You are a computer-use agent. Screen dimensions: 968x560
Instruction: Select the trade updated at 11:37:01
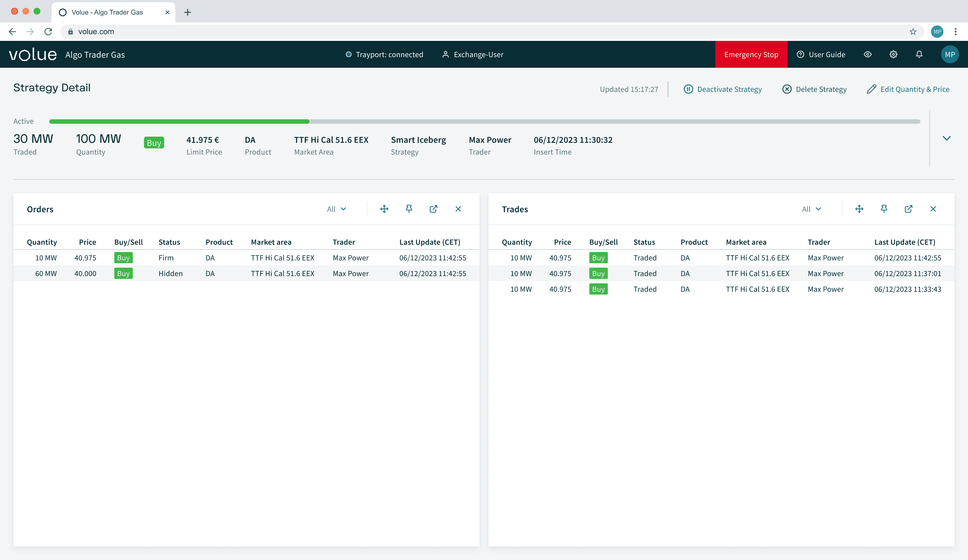[x=721, y=274]
